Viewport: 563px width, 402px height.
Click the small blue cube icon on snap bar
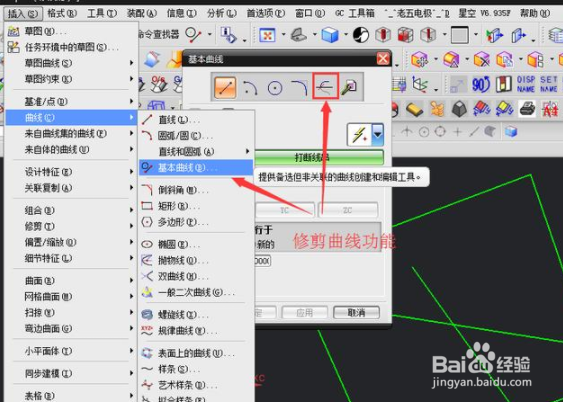click(x=511, y=132)
